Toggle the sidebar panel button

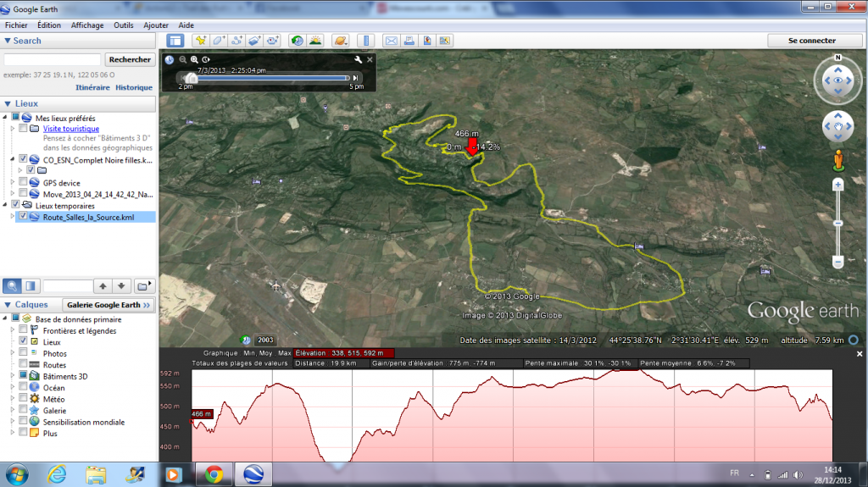pyautogui.click(x=175, y=41)
